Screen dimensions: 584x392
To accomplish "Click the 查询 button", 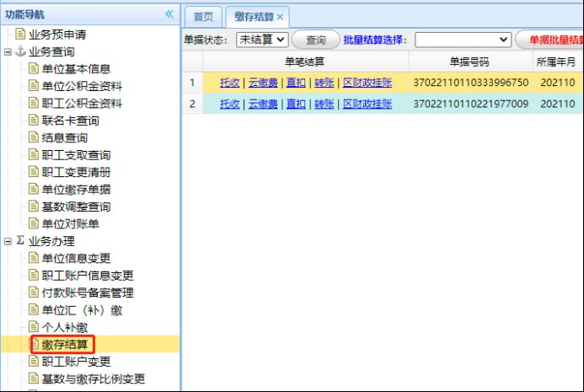I will 316,40.
